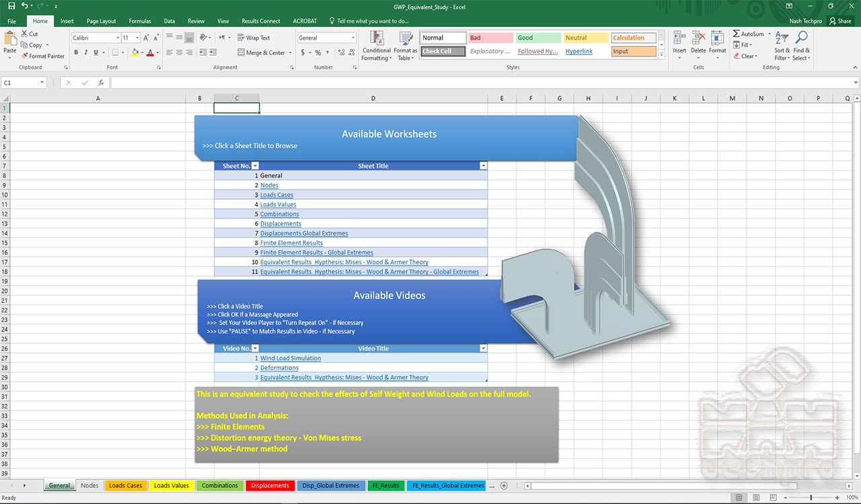The width and height of the screenshot is (861, 504).
Task: Toggle Wrap Text for the cell
Action: [x=254, y=38]
